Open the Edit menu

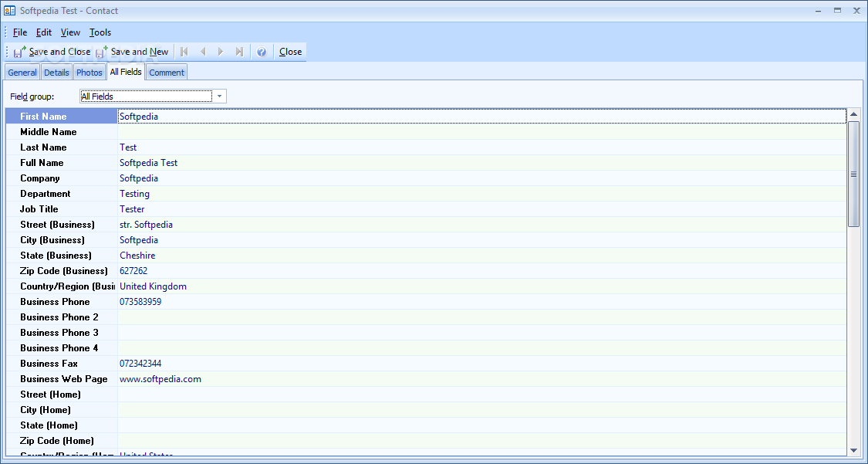44,32
